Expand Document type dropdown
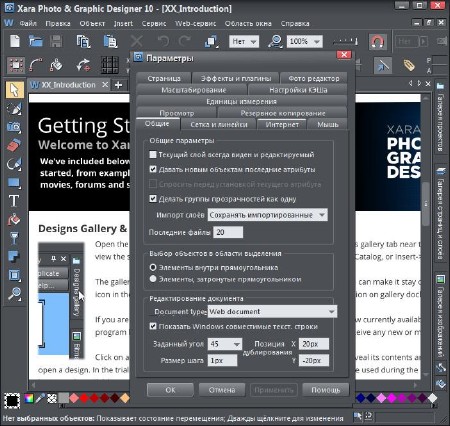This screenshot has width=450, height=426. [272, 311]
